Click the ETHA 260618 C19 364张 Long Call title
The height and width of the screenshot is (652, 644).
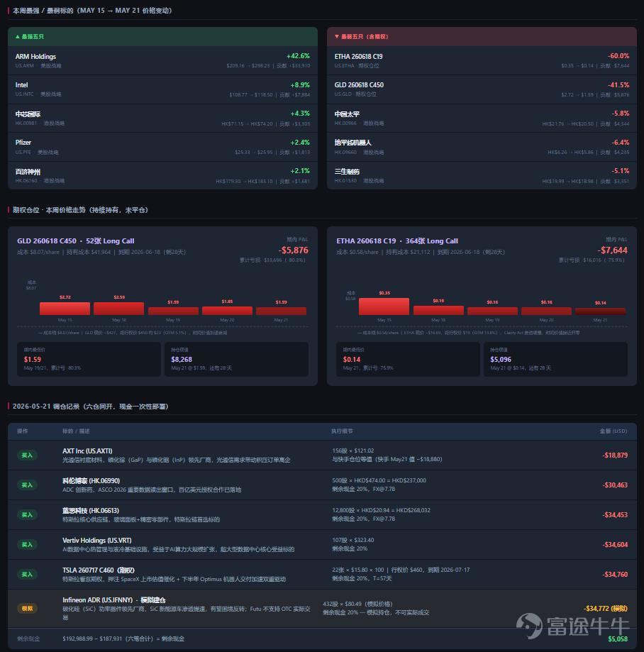(397, 241)
